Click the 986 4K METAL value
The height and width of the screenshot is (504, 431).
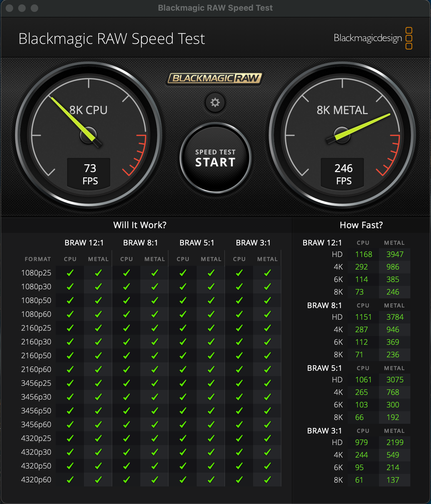[393, 267]
